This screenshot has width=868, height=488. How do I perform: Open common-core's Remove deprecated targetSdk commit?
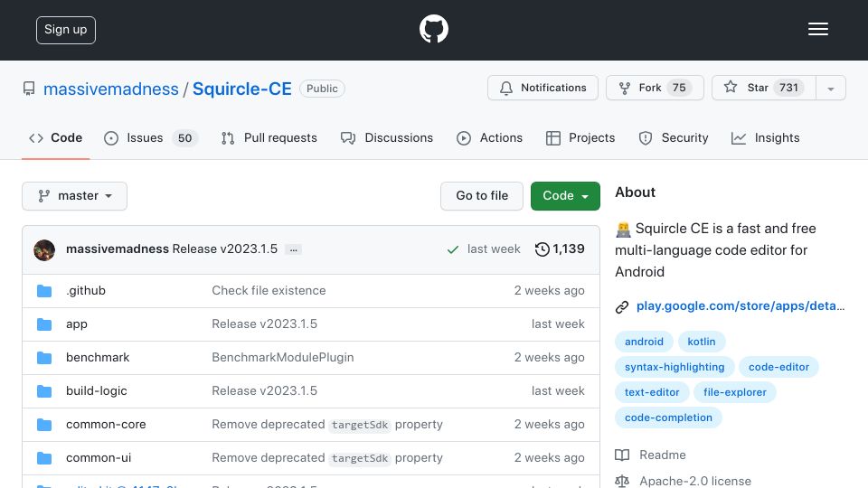coord(327,425)
